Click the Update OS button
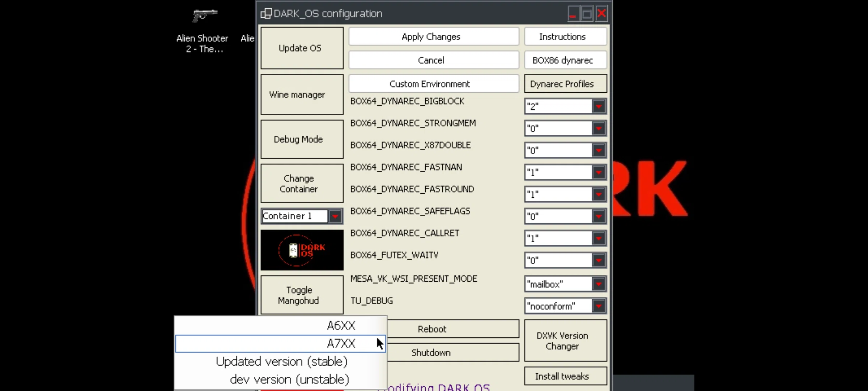The width and height of the screenshot is (868, 391). [302, 48]
